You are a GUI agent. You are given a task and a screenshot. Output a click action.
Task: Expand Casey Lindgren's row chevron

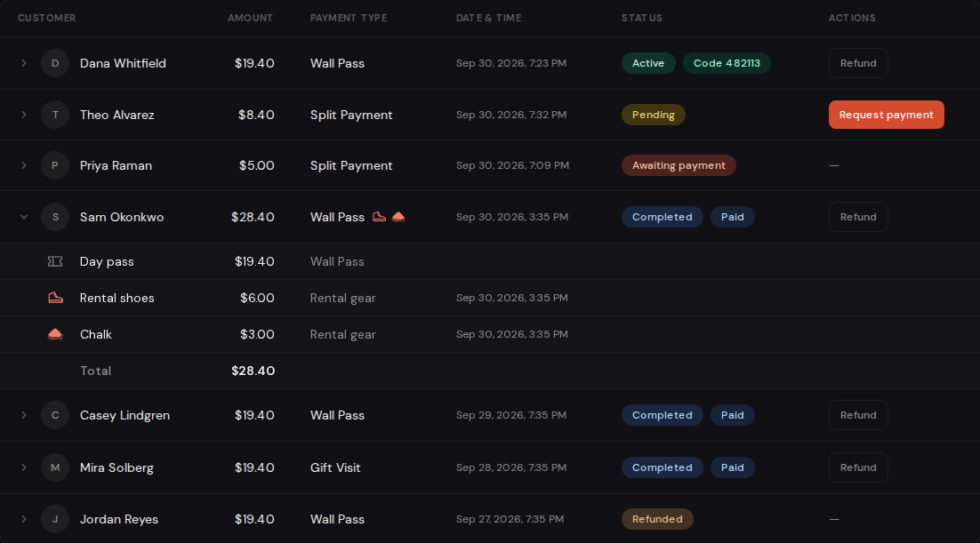tap(24, 415)
